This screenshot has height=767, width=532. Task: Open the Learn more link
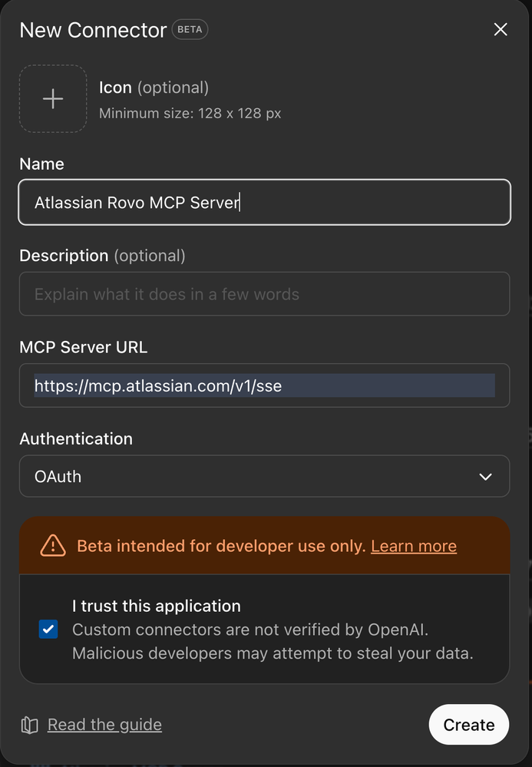[x=413, y=546]
